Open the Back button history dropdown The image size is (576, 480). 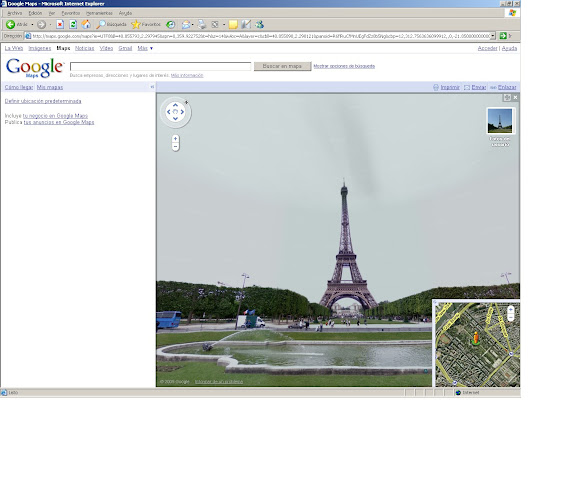pos(32,25)
